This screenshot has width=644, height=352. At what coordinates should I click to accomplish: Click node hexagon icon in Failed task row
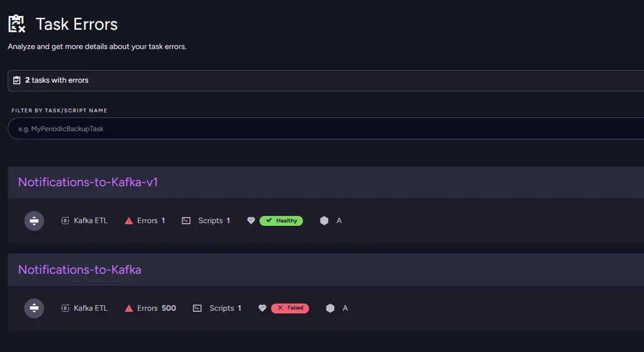(x=330, y=308)
